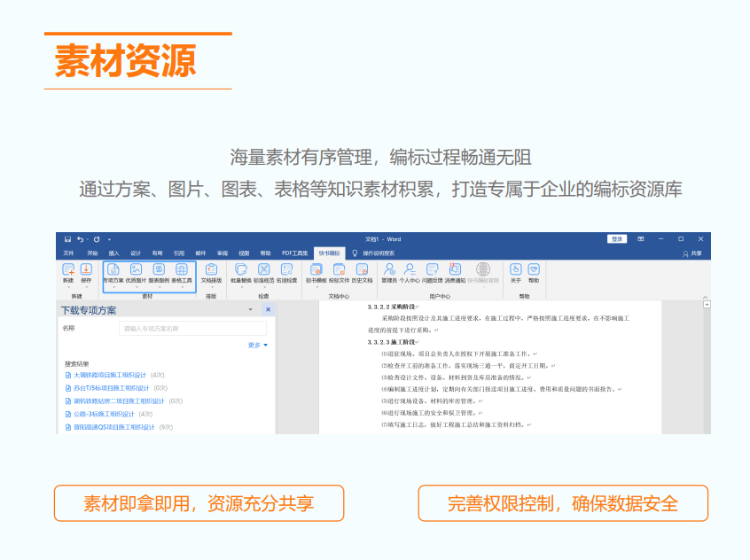Expand the 表格工具 dropdown arrow
The image size is (750, 560).
(182, 287)
